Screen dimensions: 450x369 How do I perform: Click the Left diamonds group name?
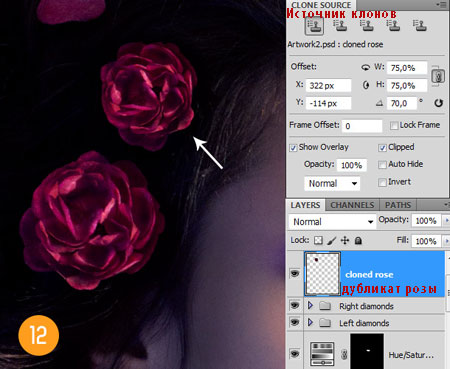click(364, 323)
